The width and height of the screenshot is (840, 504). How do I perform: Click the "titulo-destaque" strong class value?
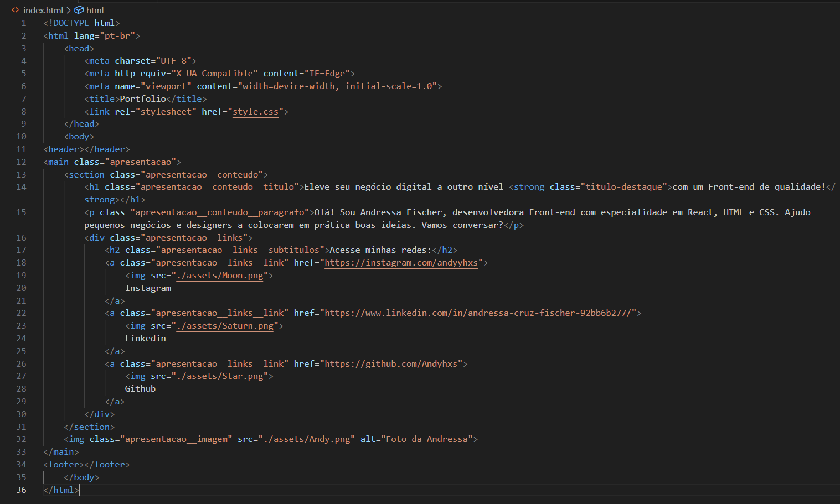coord(623,186)
